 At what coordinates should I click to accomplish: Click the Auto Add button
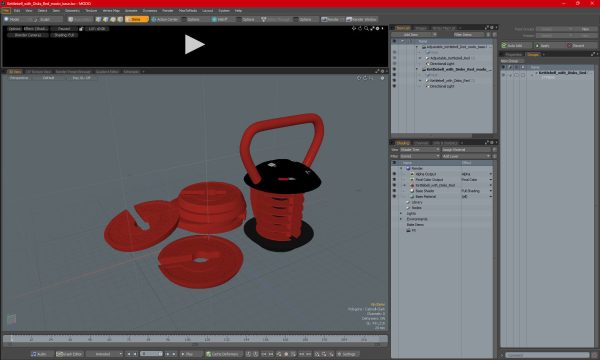516,46
